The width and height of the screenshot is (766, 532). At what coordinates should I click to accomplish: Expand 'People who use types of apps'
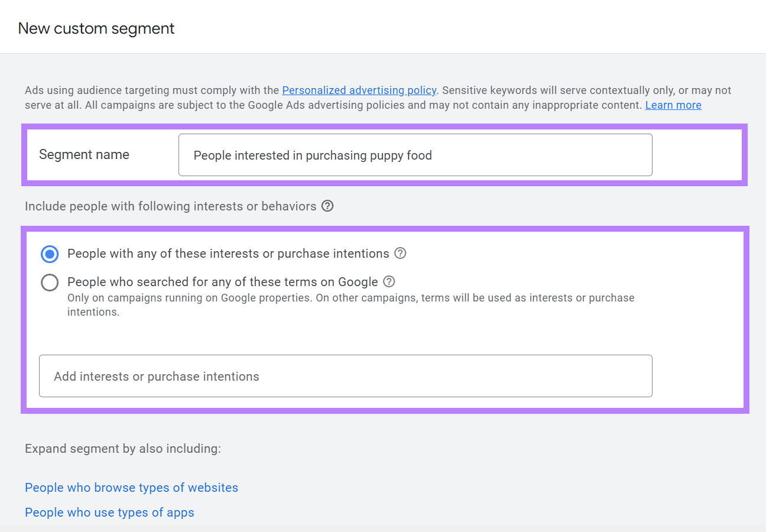pos(109,512)
